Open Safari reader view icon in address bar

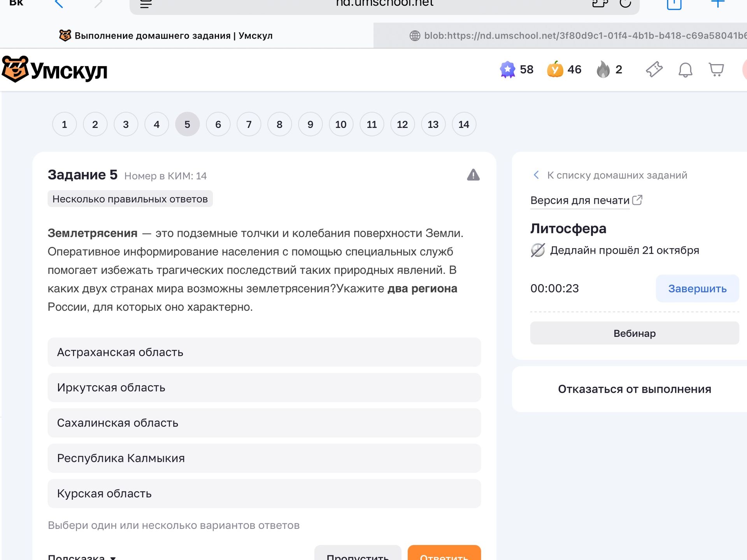146,4
